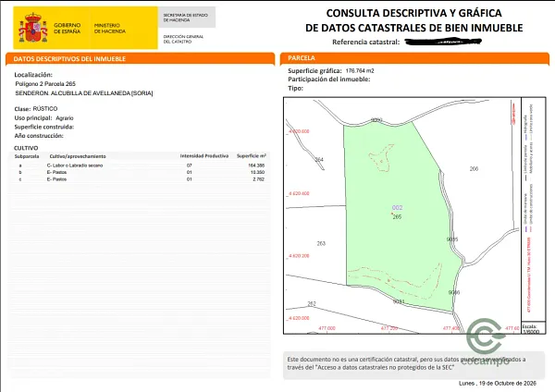Click intensity value '07' in row a
The height and width of the screenshot is (392, 555).
tap(190, 165)
